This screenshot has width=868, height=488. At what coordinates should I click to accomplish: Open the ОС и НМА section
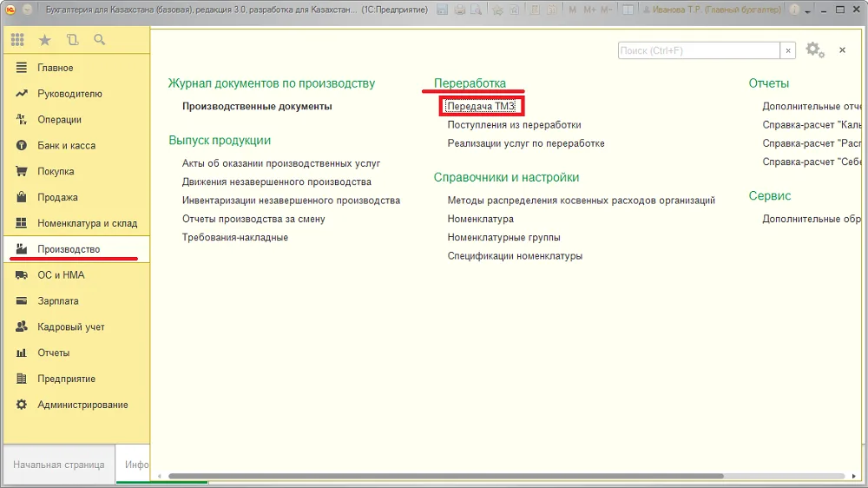point(76,275)
